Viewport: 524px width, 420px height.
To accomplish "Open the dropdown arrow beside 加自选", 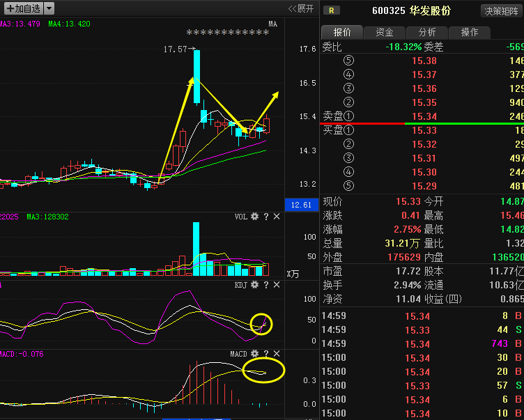I will click(x=49, y=8).
